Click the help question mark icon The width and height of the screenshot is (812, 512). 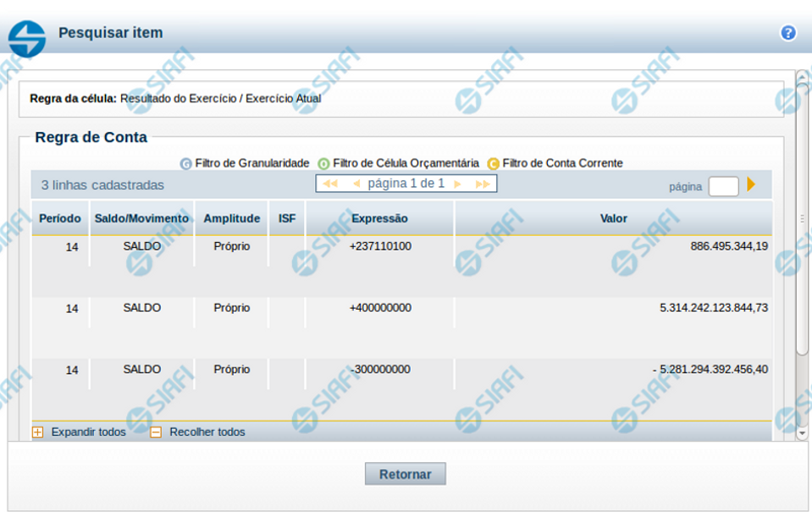point(787,33)
